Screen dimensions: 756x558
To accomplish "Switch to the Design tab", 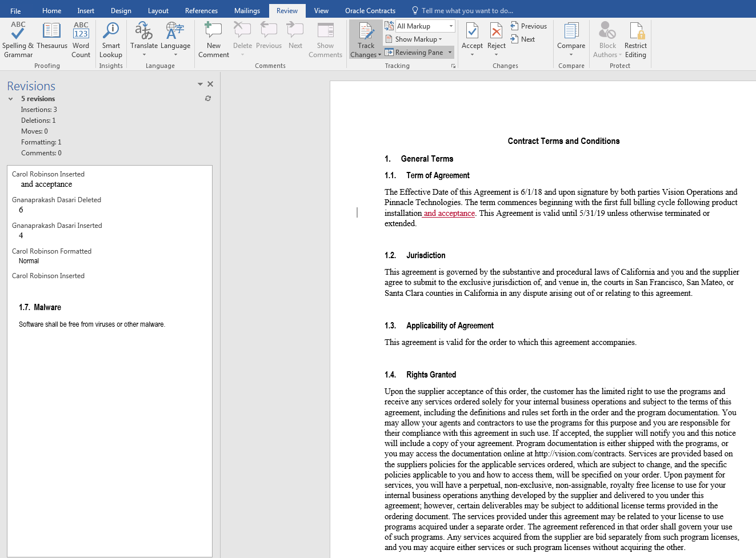I will (121, 11).
